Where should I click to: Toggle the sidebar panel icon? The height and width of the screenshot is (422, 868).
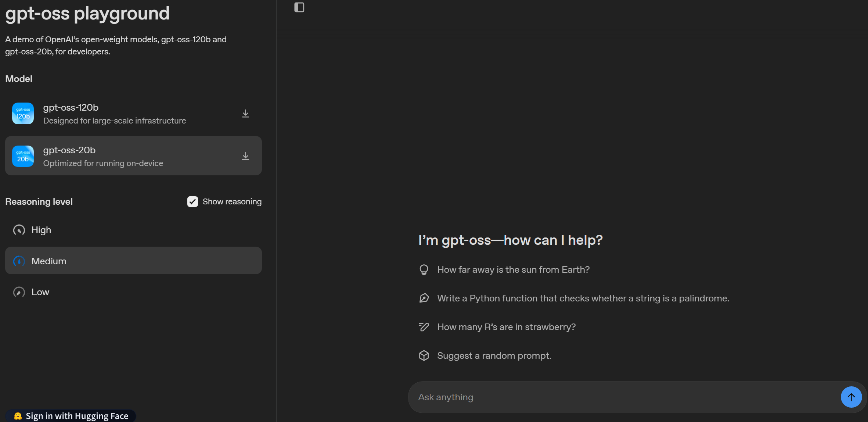(x=299, y=7)
